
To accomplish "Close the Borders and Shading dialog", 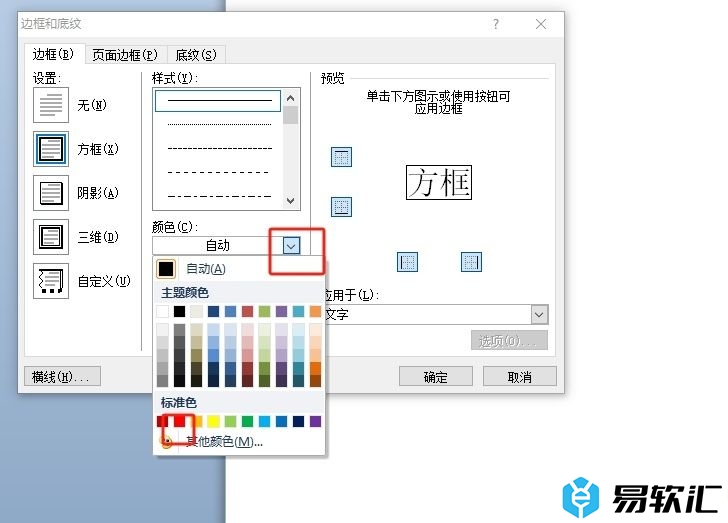I will pyautogui.click(x=540, y=24).
